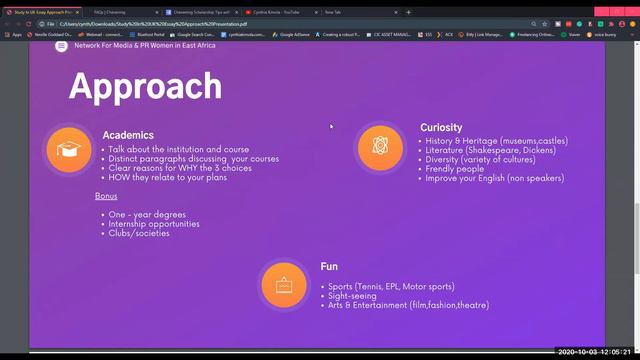
Task: Open the white square extension icon
Action: point(558,24)
